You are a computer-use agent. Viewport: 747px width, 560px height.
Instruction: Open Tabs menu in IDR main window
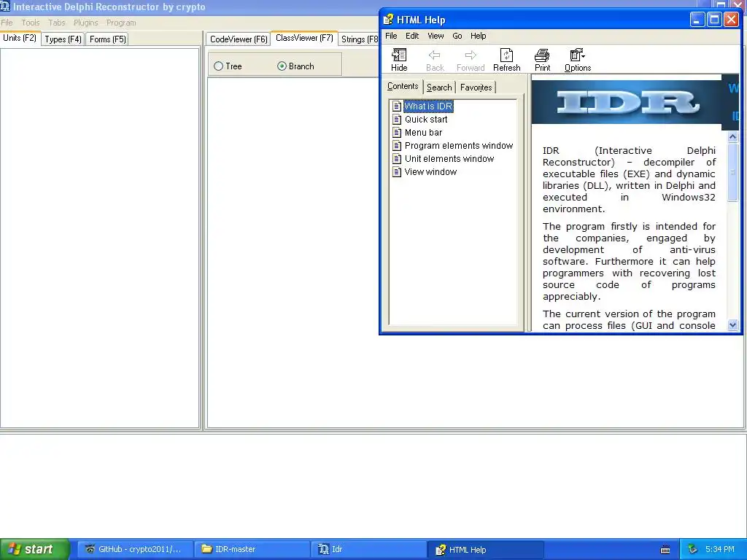56,23
